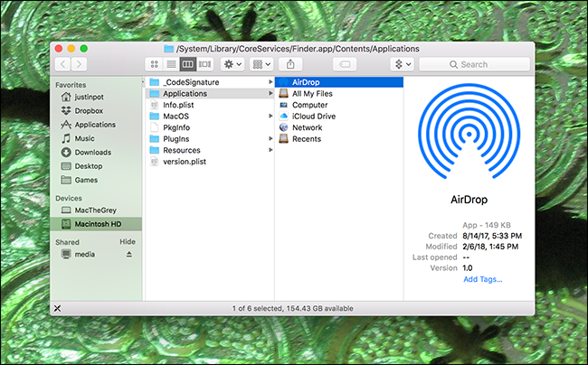Screen dimensions: 588x365
Task: Open iCloud Drive in the column list
Action: pyautogui.click(x=313, y=117)
